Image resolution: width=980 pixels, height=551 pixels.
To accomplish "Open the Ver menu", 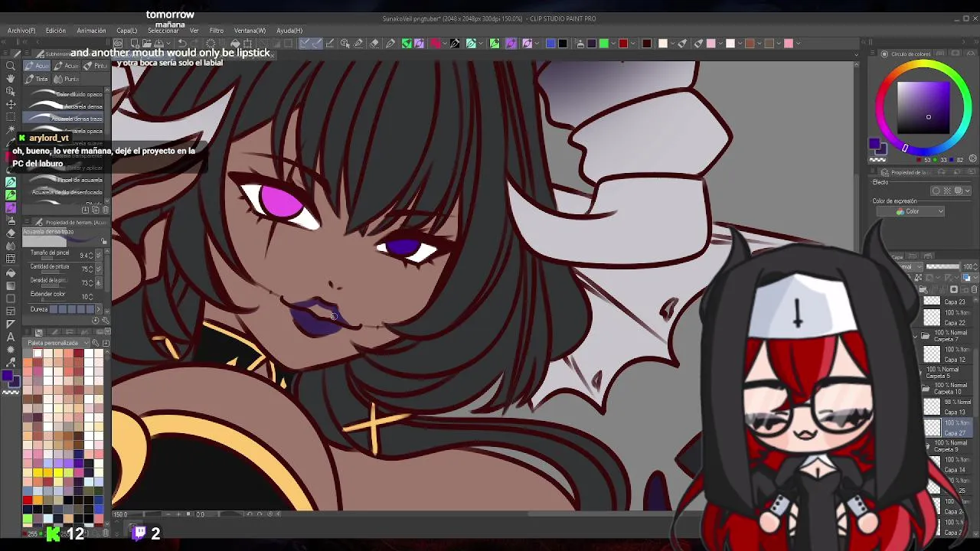I will point(194,31).
